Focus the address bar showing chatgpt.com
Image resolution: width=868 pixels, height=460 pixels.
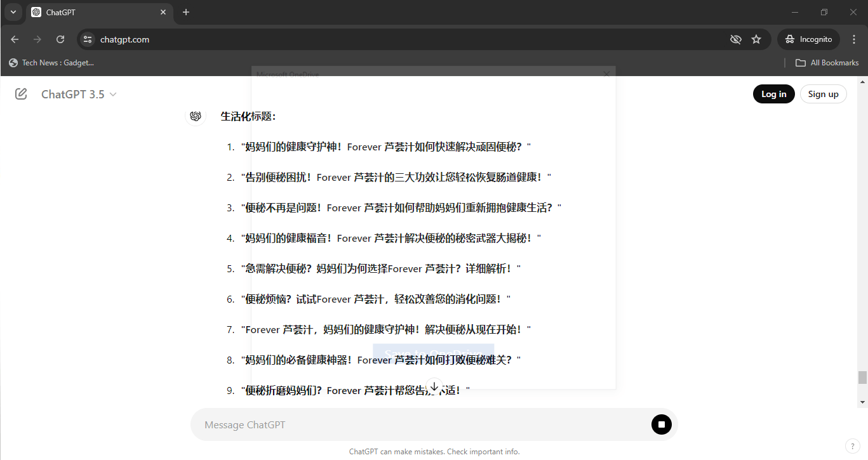(x=406, y=39)
